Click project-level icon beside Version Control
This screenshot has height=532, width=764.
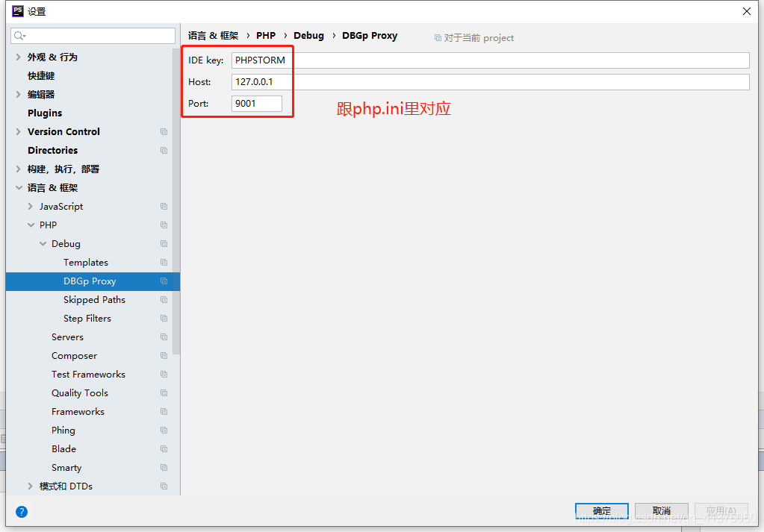[164, 132]
